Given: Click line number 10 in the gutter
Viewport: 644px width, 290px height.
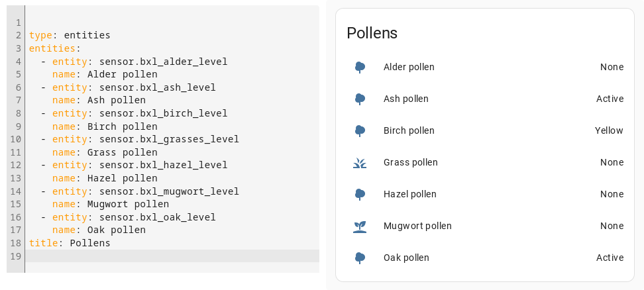Looking at the screenshot, I should pyautogui.click(x=16, y=140).
